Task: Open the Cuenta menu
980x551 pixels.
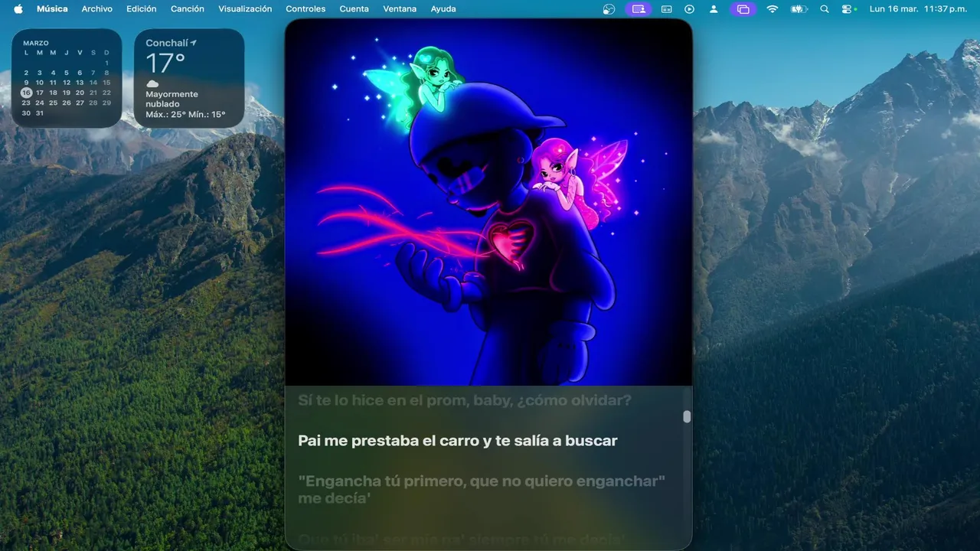Action: point(354,9)
